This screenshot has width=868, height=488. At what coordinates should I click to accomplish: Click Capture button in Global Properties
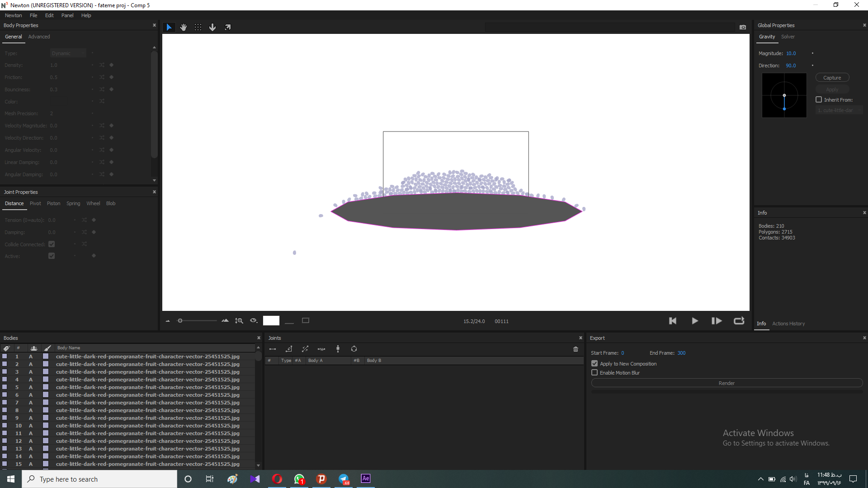832,77
